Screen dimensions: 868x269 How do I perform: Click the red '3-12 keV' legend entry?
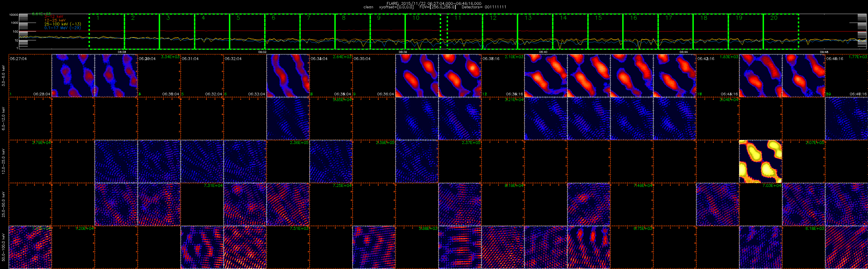(54, 17)
